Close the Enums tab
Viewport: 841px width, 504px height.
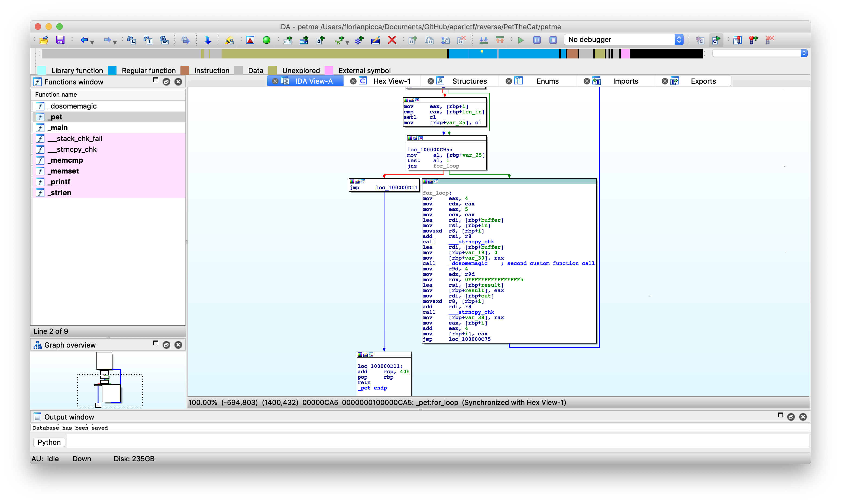pos(509,81)
